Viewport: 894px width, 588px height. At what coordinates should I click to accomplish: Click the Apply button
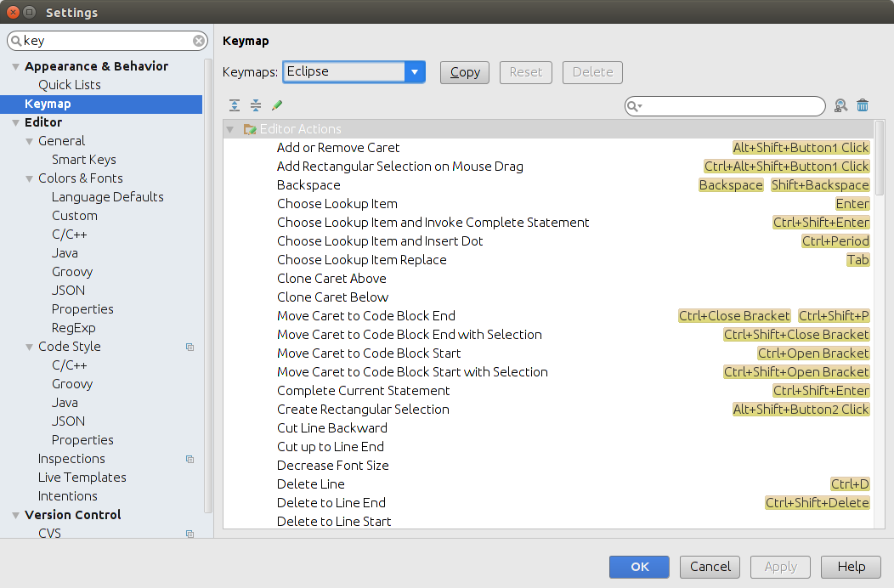tap(780, 567)
